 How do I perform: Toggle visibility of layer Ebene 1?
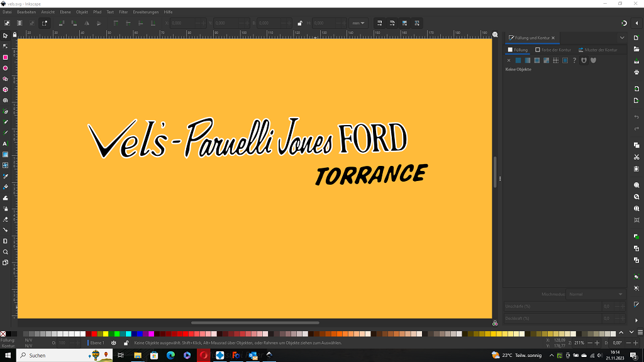[x=114, y=343]
